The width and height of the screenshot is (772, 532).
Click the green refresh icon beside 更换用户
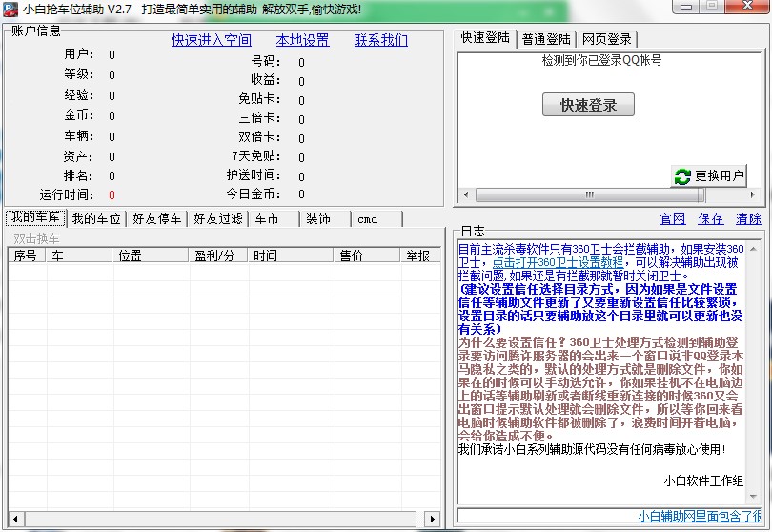tap(682, 176)
